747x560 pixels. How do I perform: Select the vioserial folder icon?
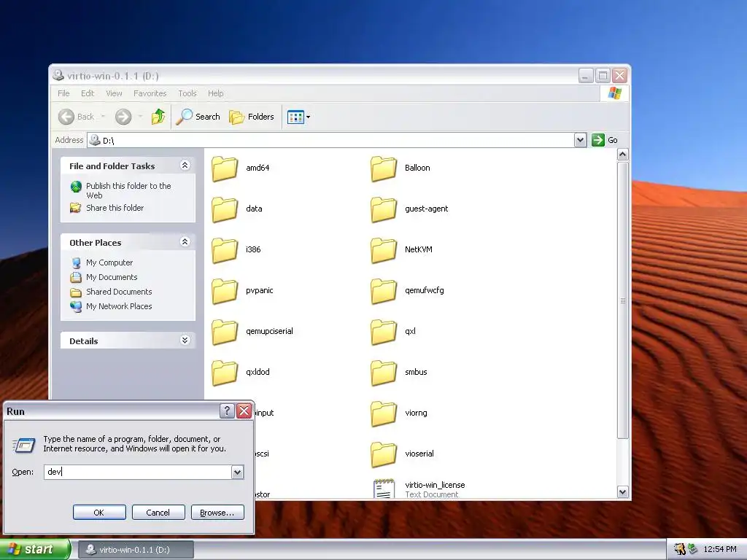click(x=384, y=455)
